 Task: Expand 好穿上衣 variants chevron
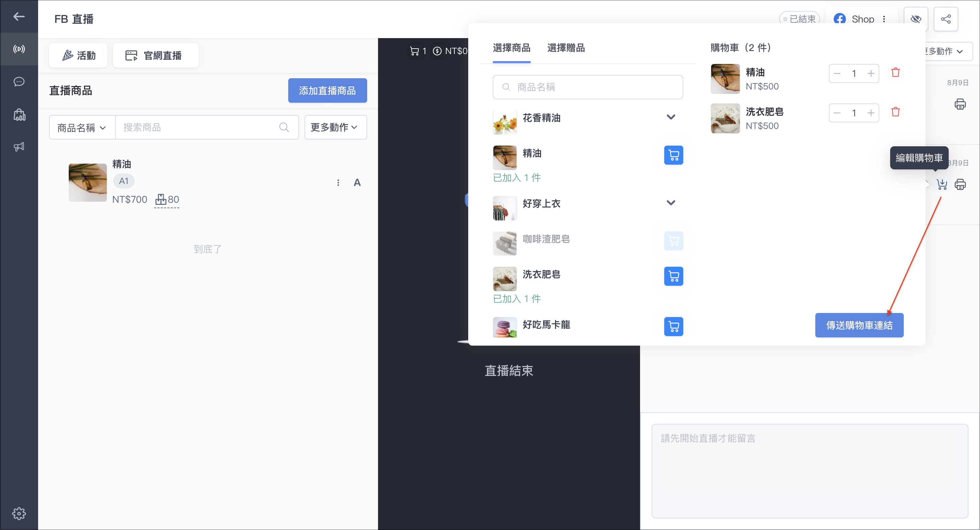[671, 203]
